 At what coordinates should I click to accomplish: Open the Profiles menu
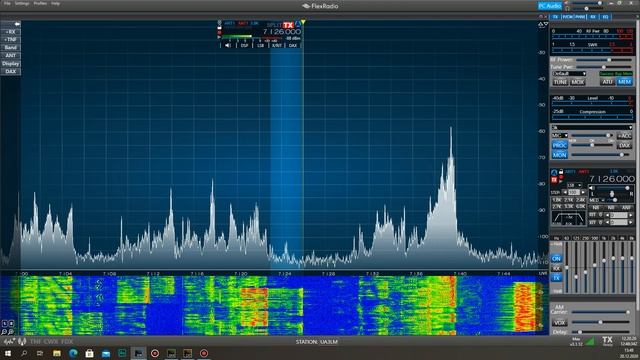coord(40,3)
